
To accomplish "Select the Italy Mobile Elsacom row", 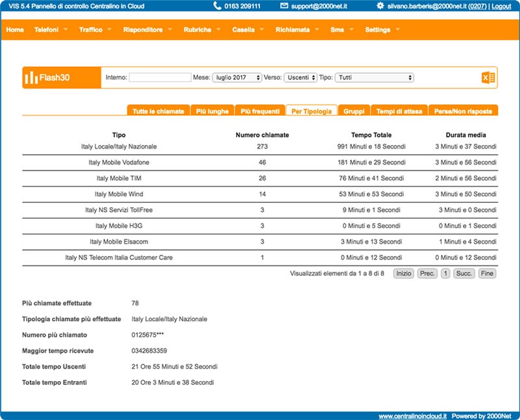I will coord(260,242).
